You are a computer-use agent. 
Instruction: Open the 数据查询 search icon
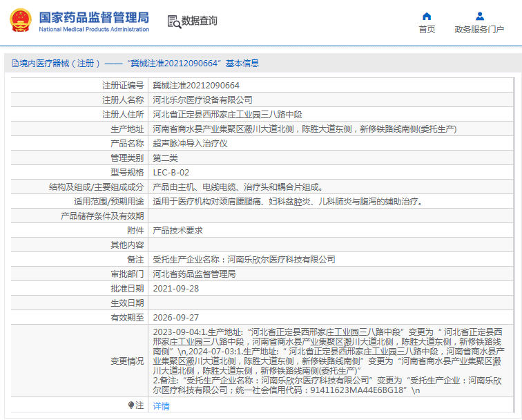click(x=174, y=21)
